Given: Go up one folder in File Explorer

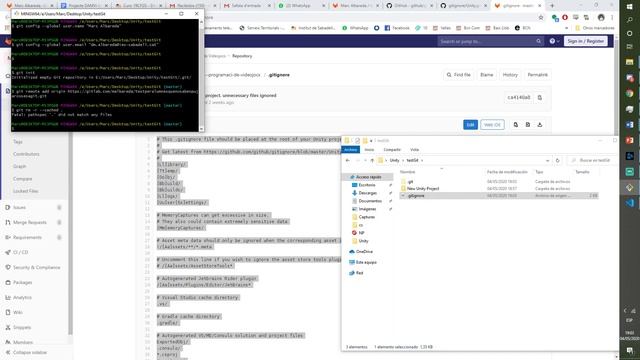Looking at the screenshot, I should pos(372,160).
